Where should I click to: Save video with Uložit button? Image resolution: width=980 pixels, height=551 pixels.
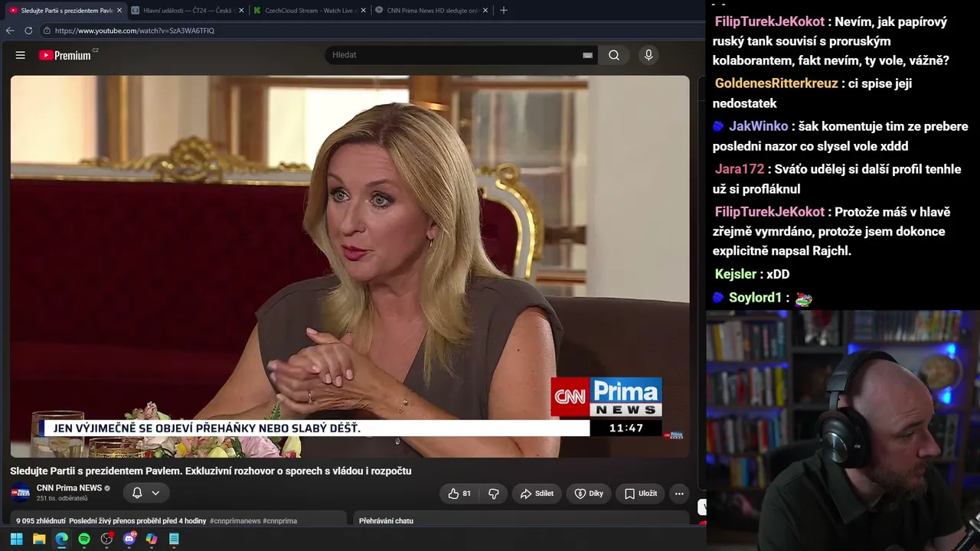pyautogui.click(x=641, y=494)
